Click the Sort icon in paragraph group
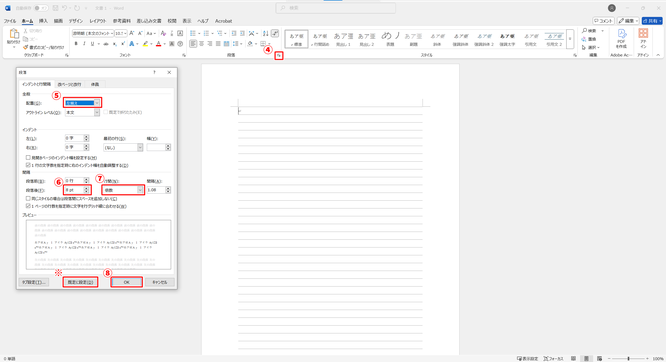This screenshot has width=666, height=362. tap(265, 33)
